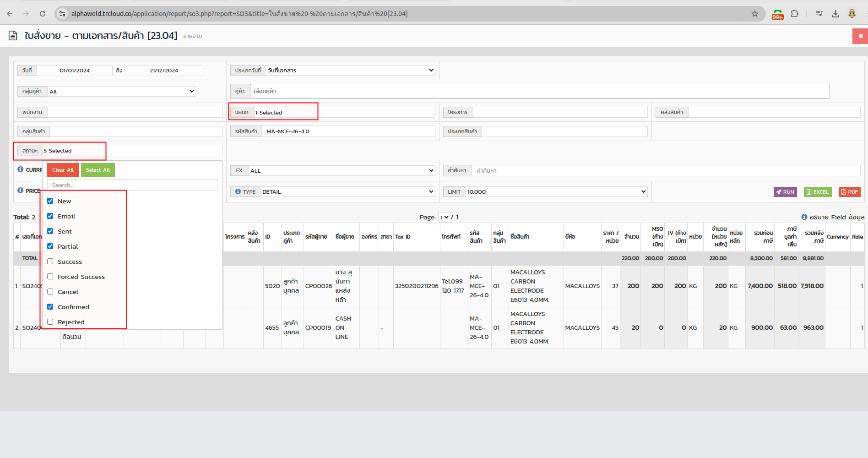This screenshot has height=458, width=868.
Task: Click ID 4655 cell
Action: pyautogui.click(x=272, y=327)
